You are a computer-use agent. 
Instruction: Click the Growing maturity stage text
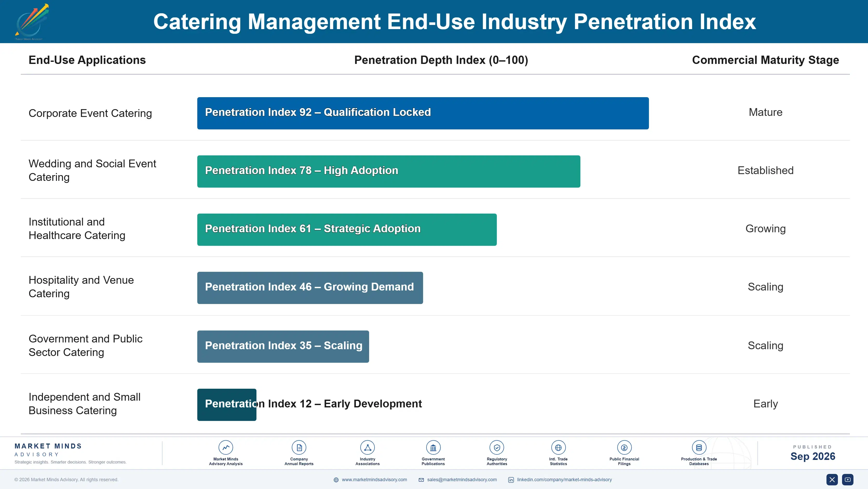765,229
